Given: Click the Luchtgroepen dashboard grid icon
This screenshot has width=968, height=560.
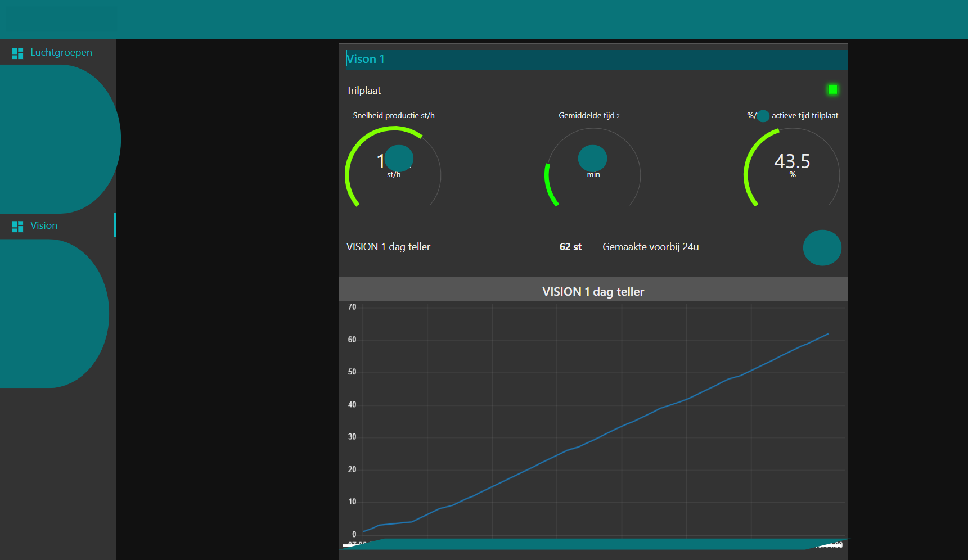Looking at the screenshot, I should (17, 52).
